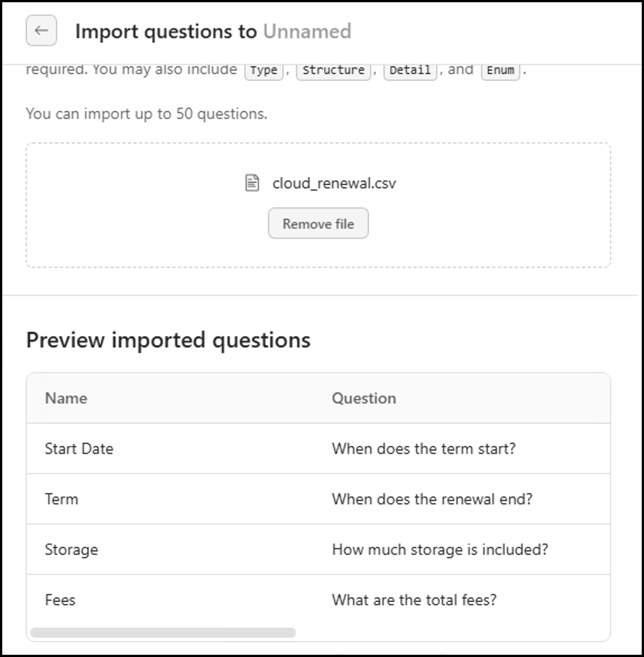Click "How much storage is included?" cell
644x657 pixels.
(440, 549)
